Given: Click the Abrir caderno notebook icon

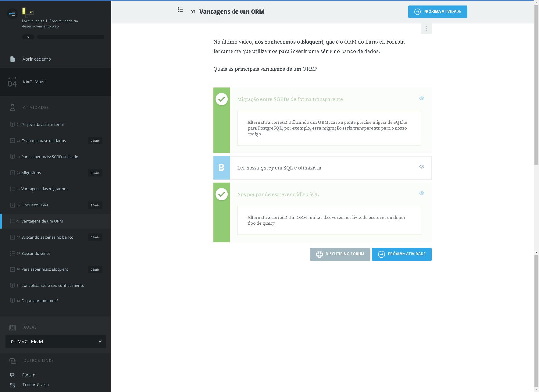Looking at the screenshot, I should 12,59.
